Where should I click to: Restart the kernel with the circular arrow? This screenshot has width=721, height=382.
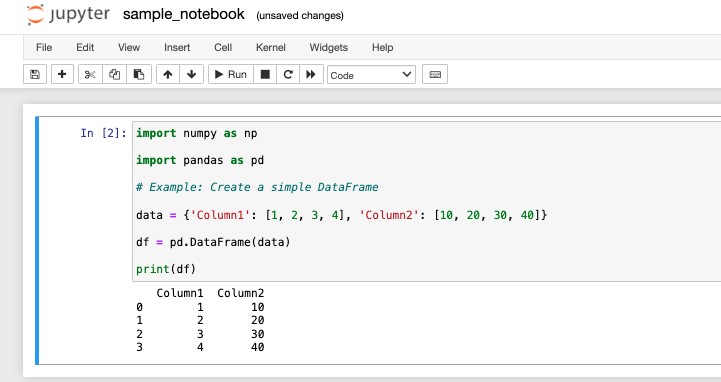coord(288,74)
